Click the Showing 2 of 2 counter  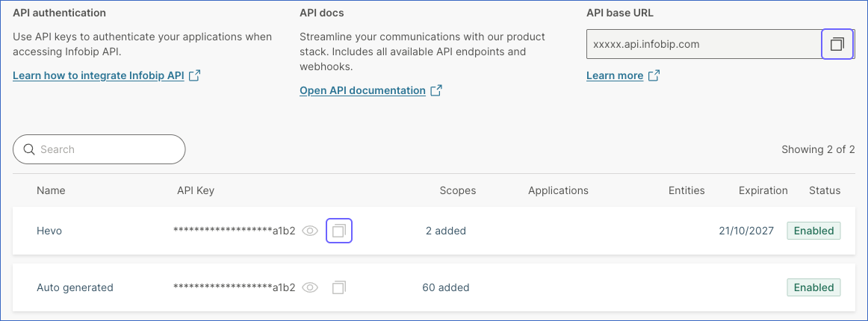point(818,149)
